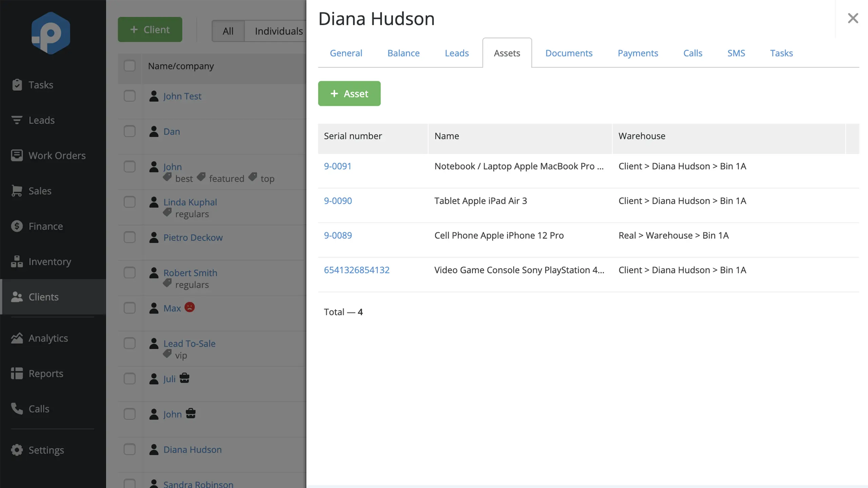Check the Linda Kuphal row checkbox
Image resolution: width=868 pixels, height=488 pixels.
[130, 202]
